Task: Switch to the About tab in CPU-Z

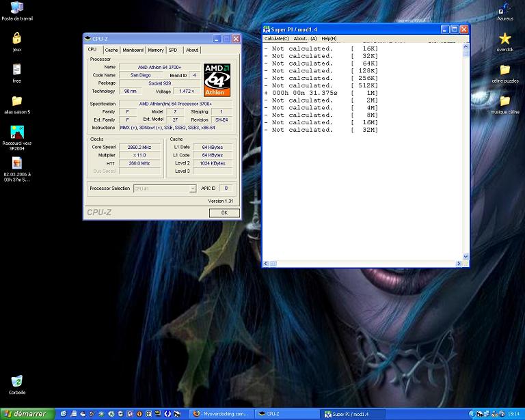Action: pos(192,50)
